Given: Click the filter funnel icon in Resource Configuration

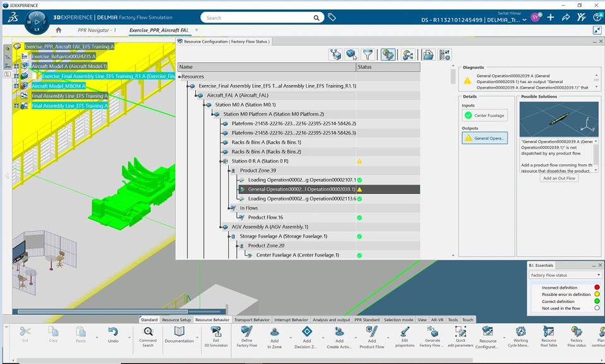Looking at the screenshot, I should [367, 55].
